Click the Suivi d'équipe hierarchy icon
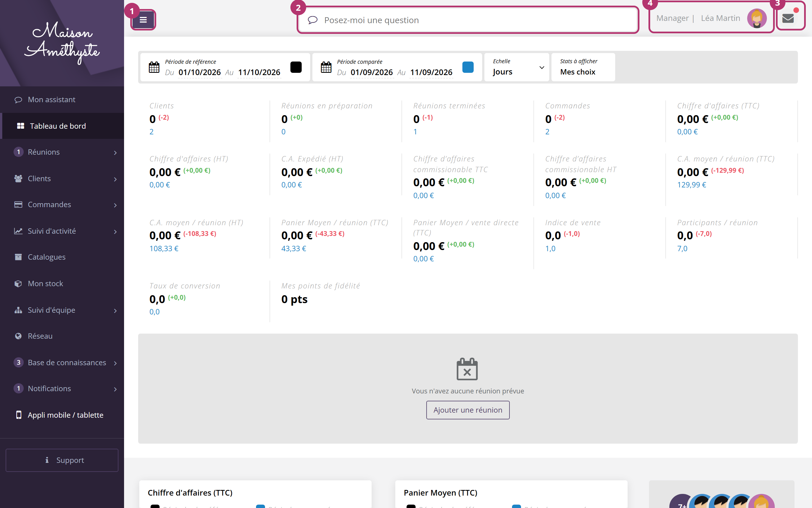 pyautogui.click(x=18, y=310)
